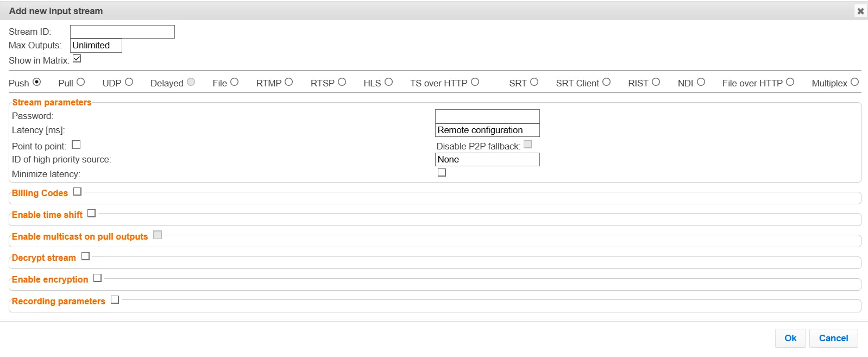Choose the SRT Client option
Image resolution: width=868 pixels, height=357 pixels.
point(607,82)
